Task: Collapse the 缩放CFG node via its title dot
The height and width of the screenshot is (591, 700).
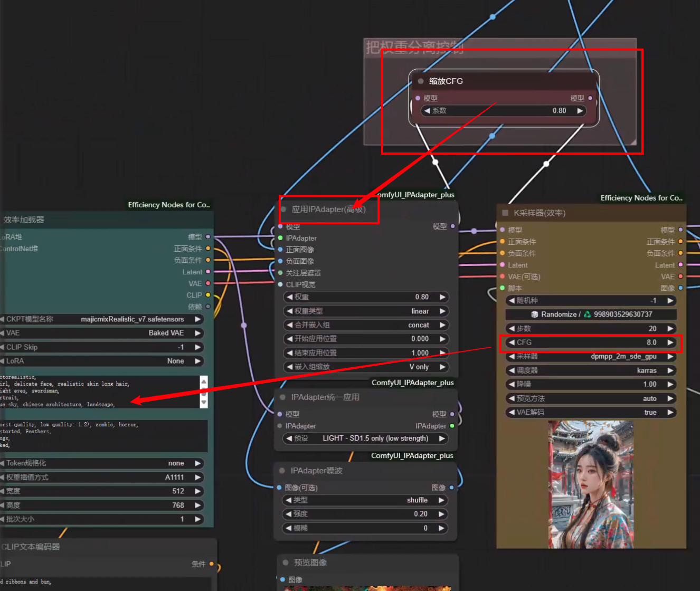Action: pos(421,81)
